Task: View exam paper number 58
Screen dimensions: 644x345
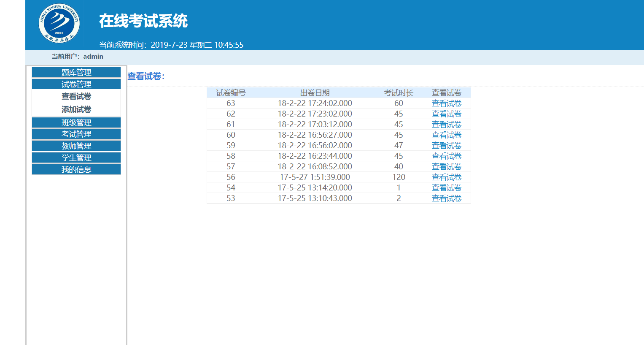Action: [447, 156]
